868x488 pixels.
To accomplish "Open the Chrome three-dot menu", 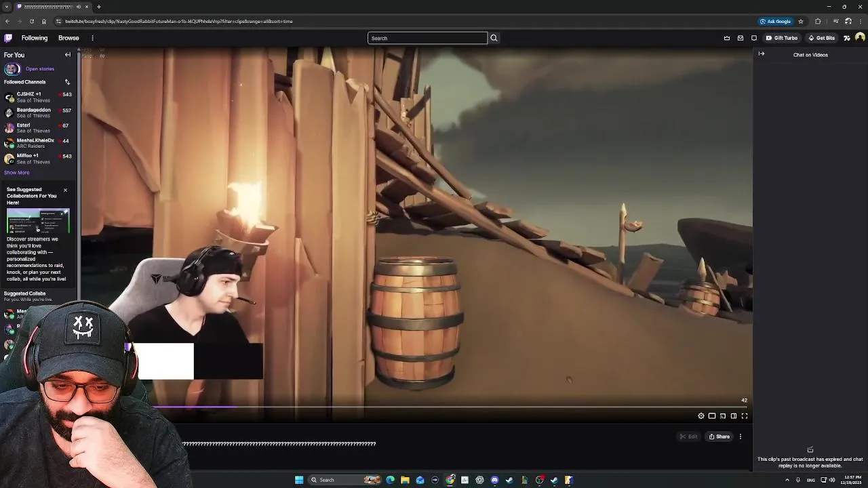I will click(x=861, y=21).
